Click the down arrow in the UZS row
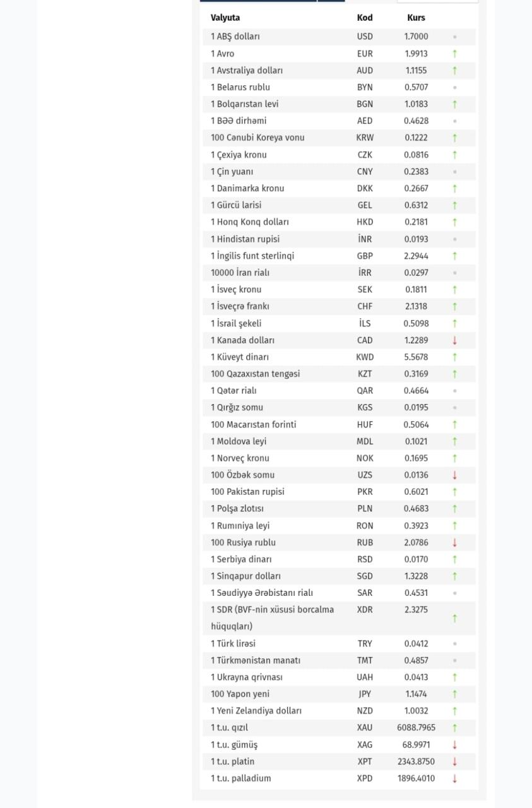This screenshot has width=532, height=808. (x=454, y=475)
